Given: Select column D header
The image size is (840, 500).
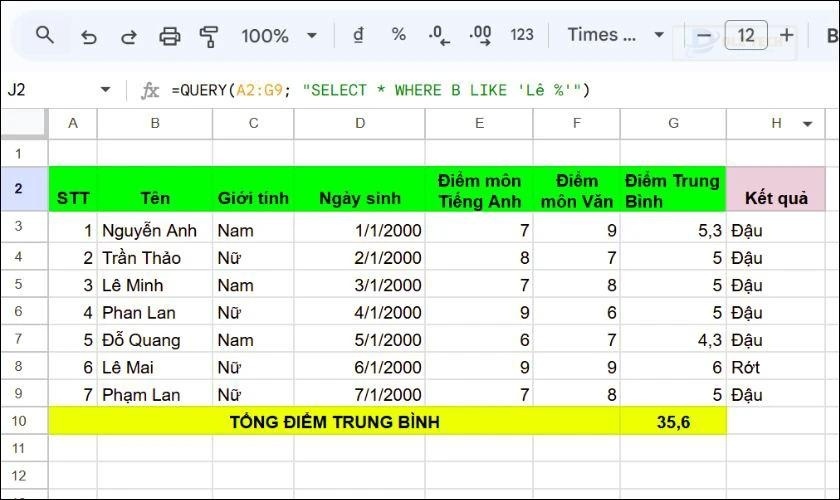Looking at the screenshot, I should coord(359,123).
